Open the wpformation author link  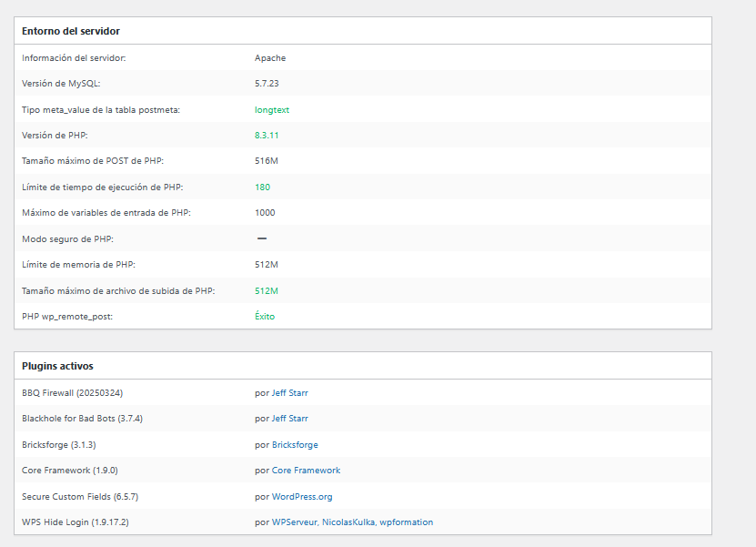point(407,522)
